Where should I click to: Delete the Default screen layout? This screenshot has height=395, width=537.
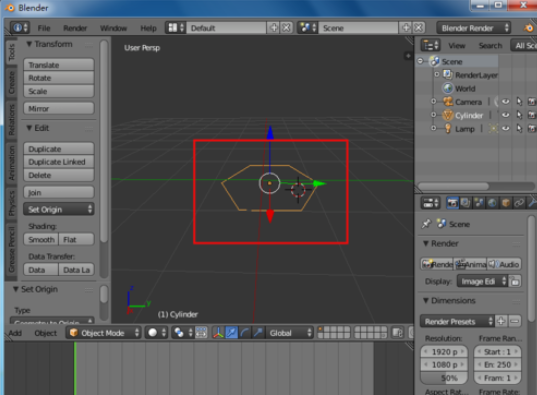[286, 27]
